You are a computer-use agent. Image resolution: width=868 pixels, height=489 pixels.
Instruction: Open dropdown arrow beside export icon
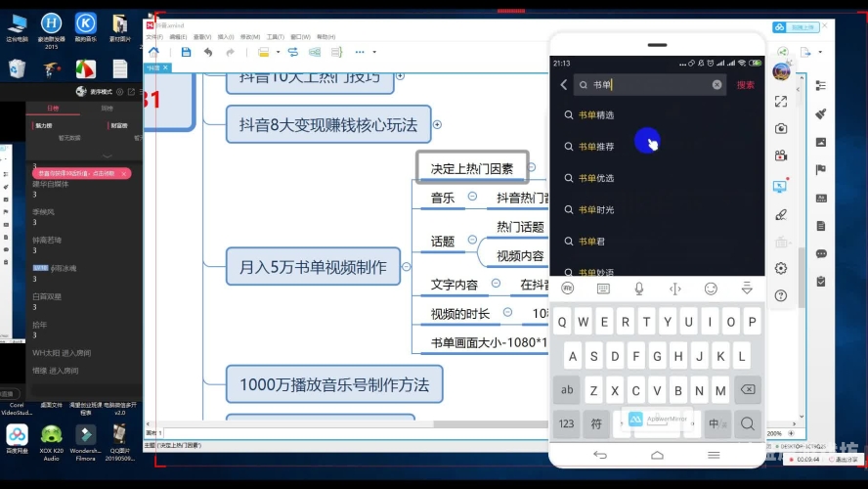coord(820,52)
